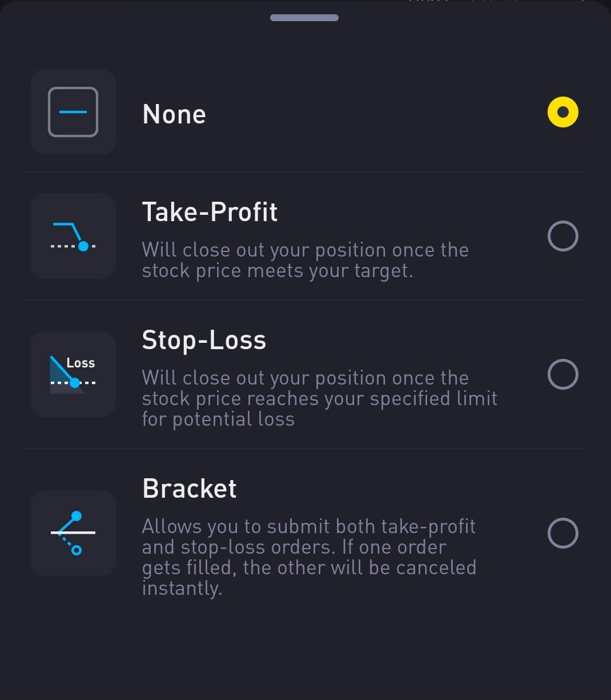Choose the Stop-Loss title
The height and width of the screenshot is (700, 611).
coord(204,341)
